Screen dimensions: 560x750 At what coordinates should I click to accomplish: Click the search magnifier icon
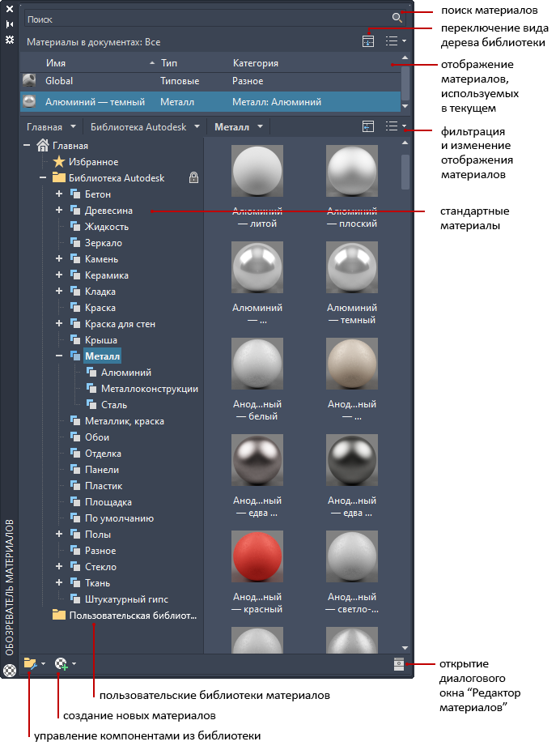coord(397,18)
